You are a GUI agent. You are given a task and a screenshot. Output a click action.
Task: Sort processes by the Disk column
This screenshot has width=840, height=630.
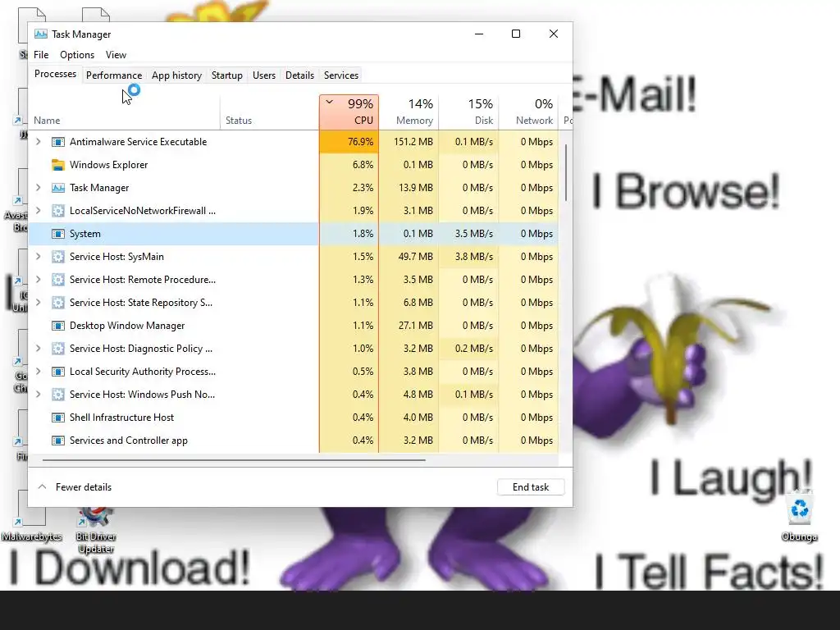coord(468,112)
